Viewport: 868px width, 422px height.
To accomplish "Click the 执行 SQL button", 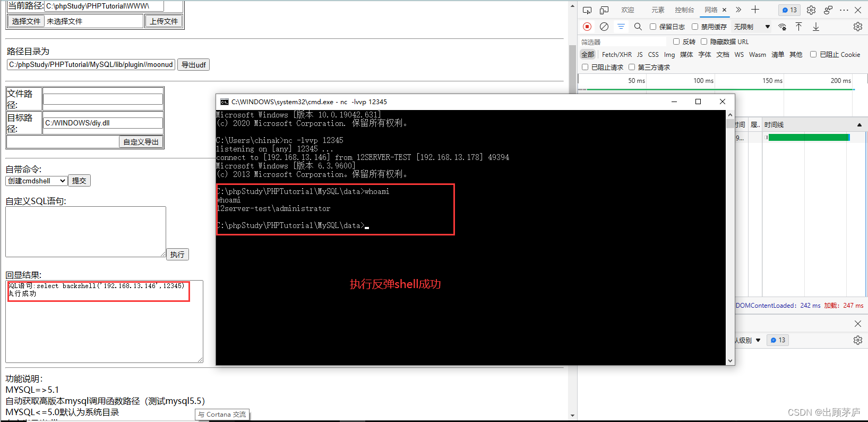I will tap(177, 255).
